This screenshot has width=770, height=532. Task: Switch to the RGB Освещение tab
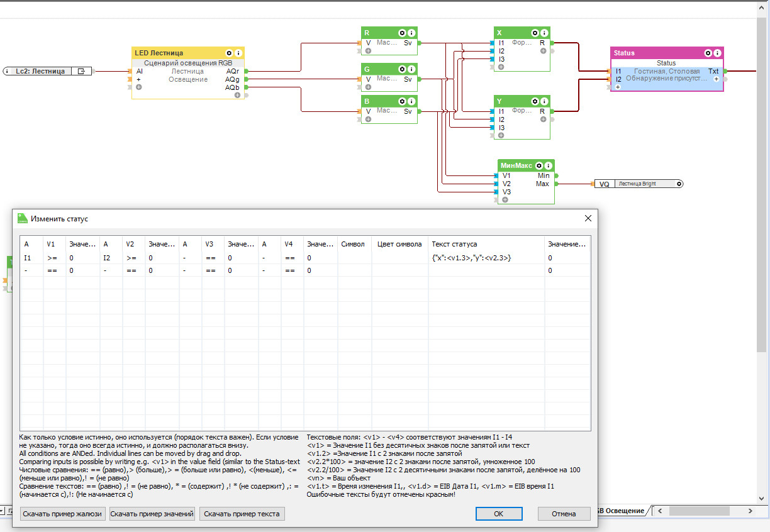(x=622, y=511)
